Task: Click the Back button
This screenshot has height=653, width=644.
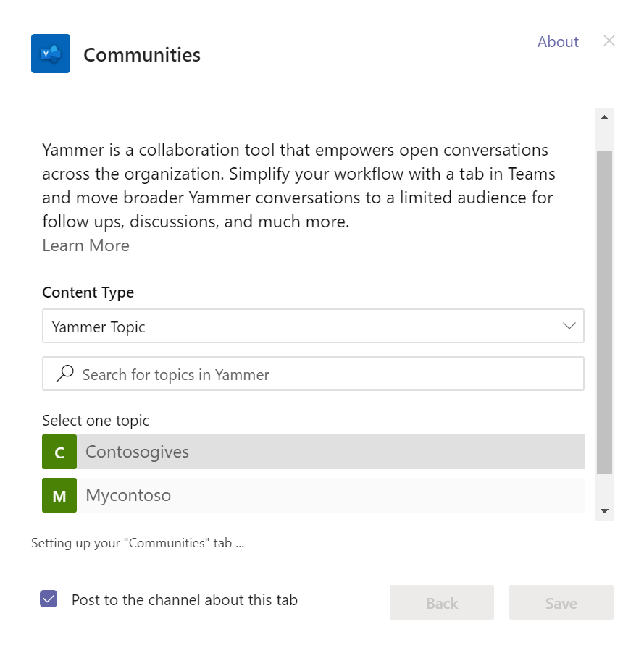Action: [x=441, y=602]
